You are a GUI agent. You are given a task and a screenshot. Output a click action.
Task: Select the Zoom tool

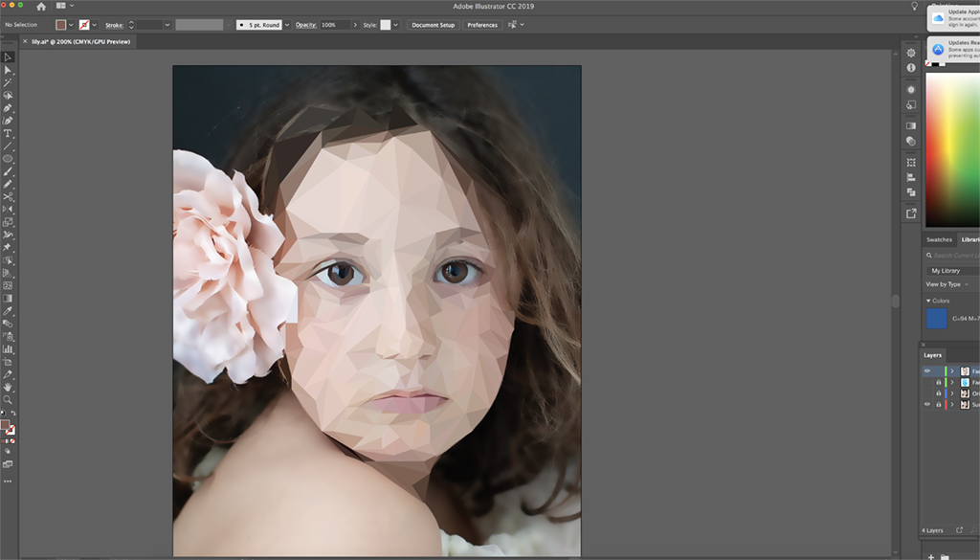click(8, 399)
